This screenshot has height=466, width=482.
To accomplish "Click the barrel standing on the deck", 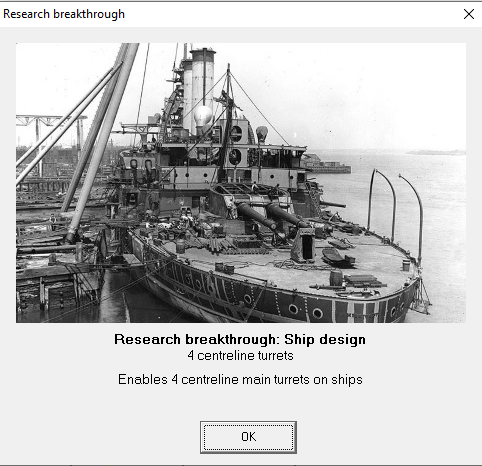I will pos(336,278).
